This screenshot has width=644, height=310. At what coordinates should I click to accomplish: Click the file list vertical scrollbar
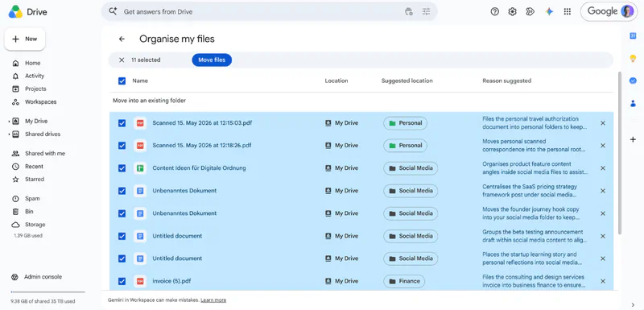[620, 152]
